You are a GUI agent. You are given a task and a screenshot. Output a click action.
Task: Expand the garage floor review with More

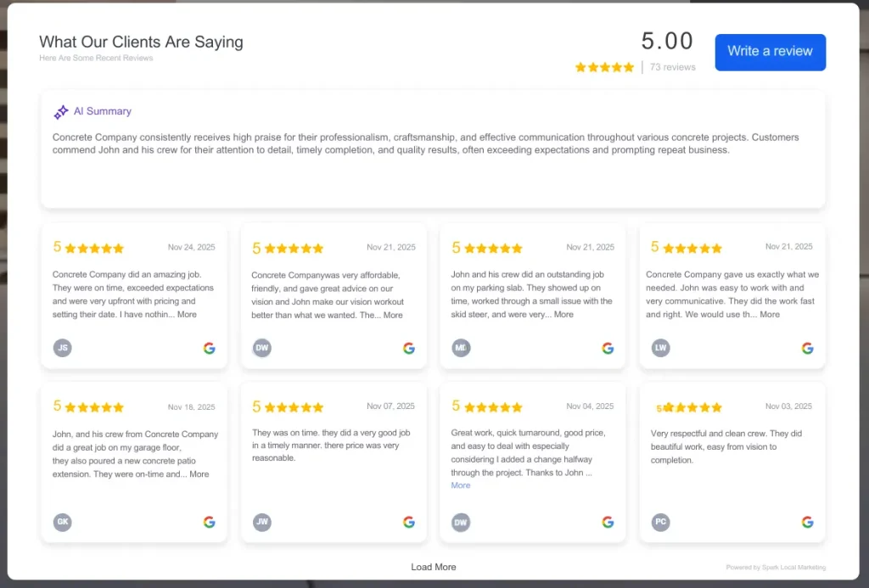coord(199,474)
